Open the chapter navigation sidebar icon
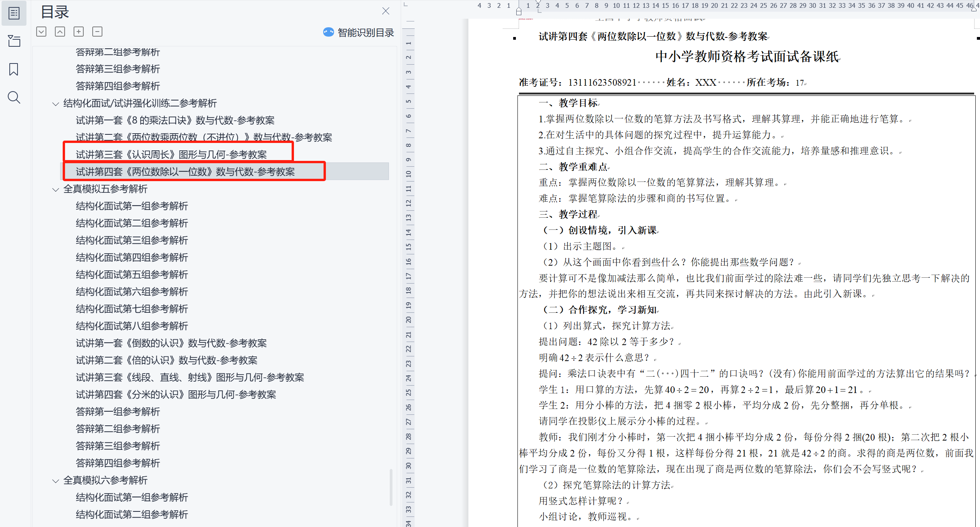This screenshot has height=527, width=980. (x=14, y=41)
